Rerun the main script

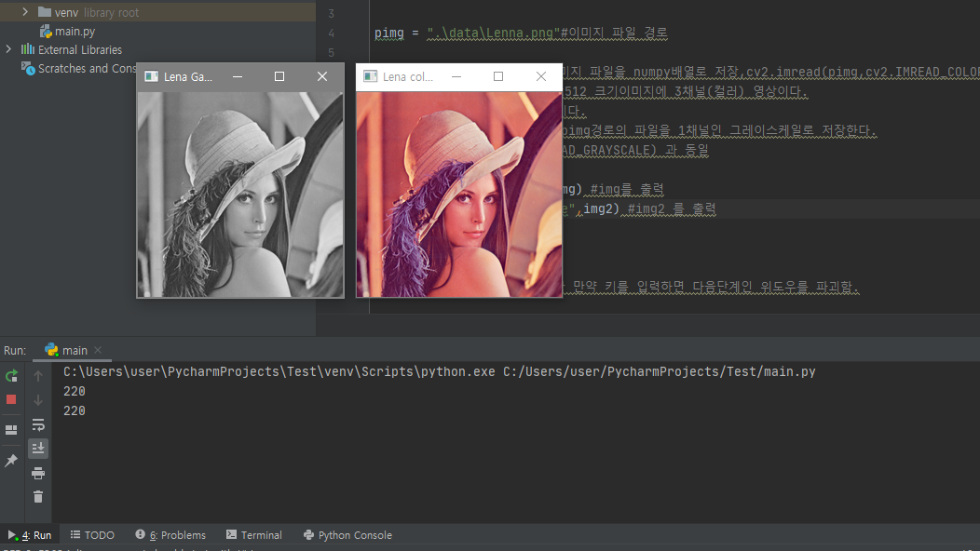[x=11, y=375]
